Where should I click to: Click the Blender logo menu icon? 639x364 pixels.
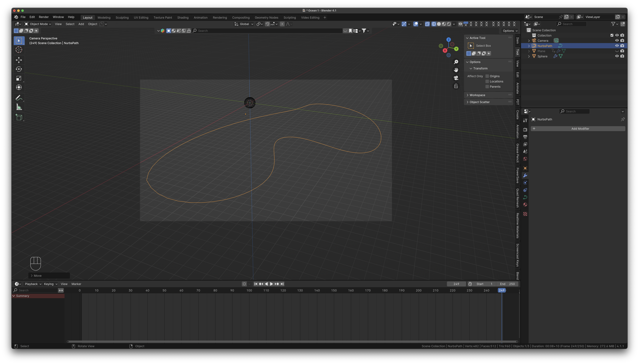(16, 17)
